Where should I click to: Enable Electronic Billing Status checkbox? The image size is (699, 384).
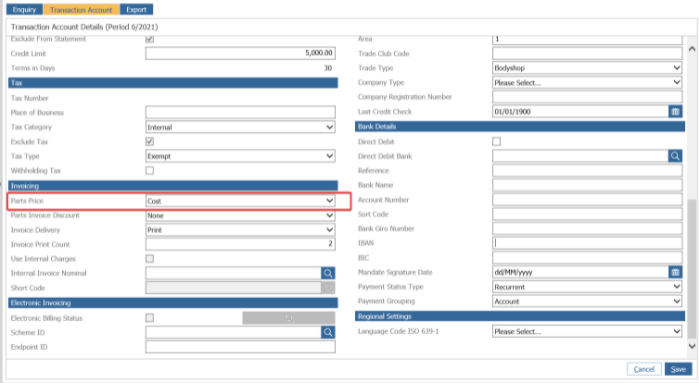tap(150, 318)
